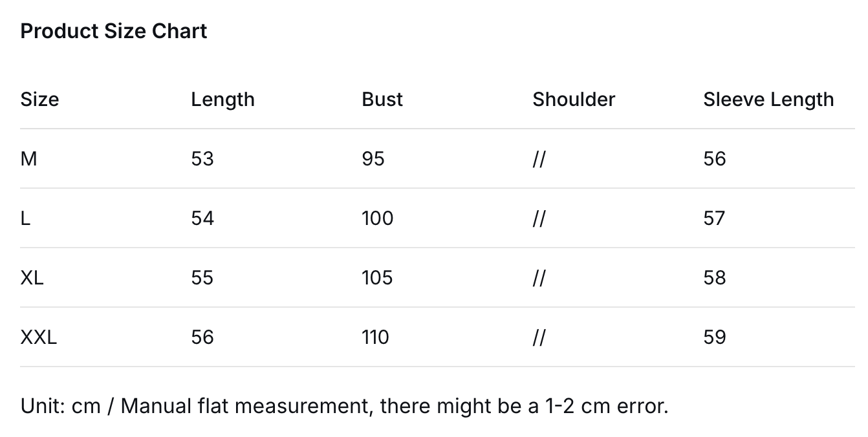
Task: Select bust value 95 for size M
Action: pyautogui.click(x=373, y=159)
